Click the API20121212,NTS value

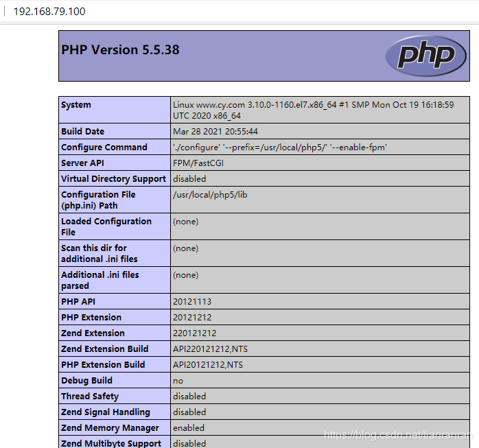pos(208,365)
